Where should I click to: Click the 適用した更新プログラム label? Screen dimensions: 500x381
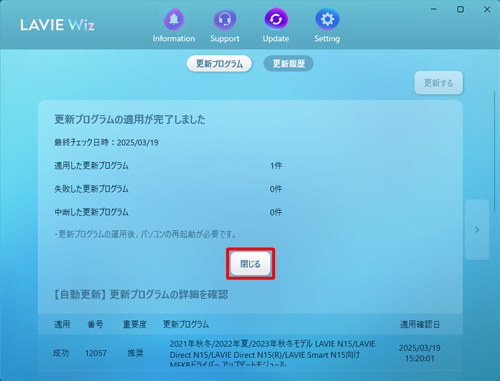pos(91,166)
